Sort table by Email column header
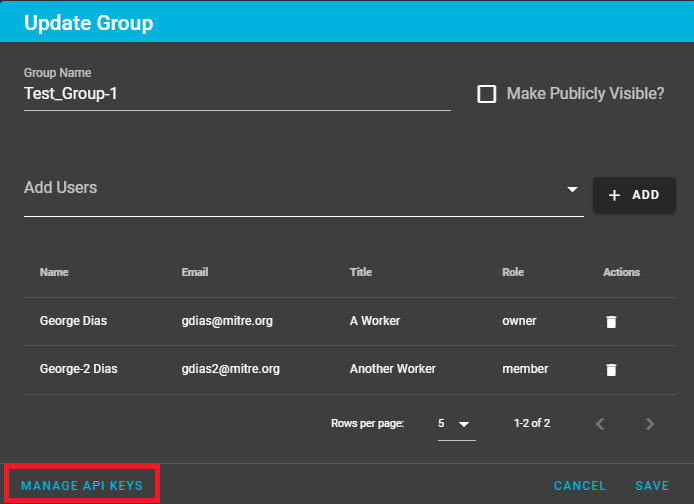Viewport: 694px width, 504px height. click(195, 272)
